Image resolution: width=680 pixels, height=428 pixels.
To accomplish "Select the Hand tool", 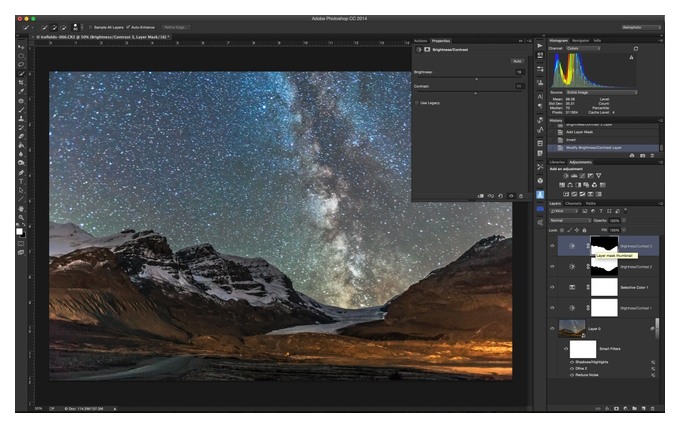I will [x=21, y=209].
